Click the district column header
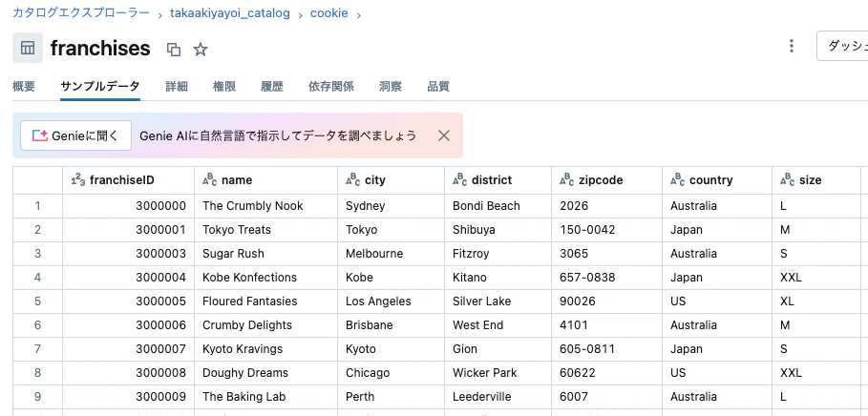This screenshot has height=416, width=868. (498, 180)
